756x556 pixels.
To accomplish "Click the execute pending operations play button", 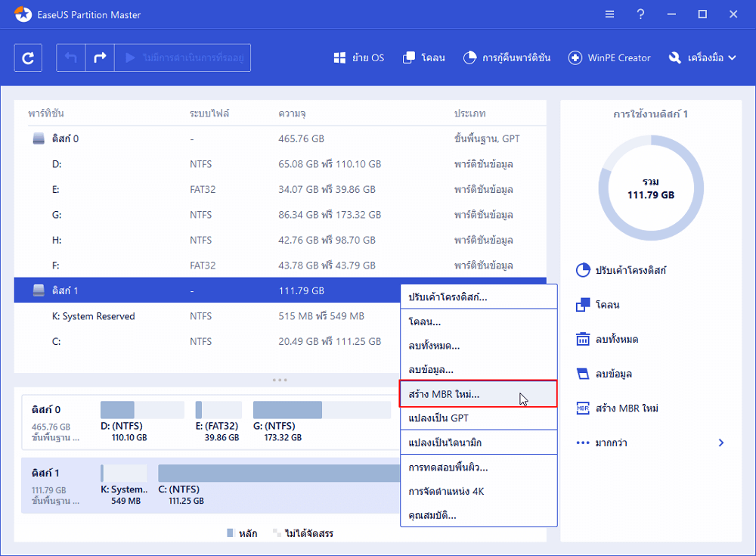I will (183, 58).
